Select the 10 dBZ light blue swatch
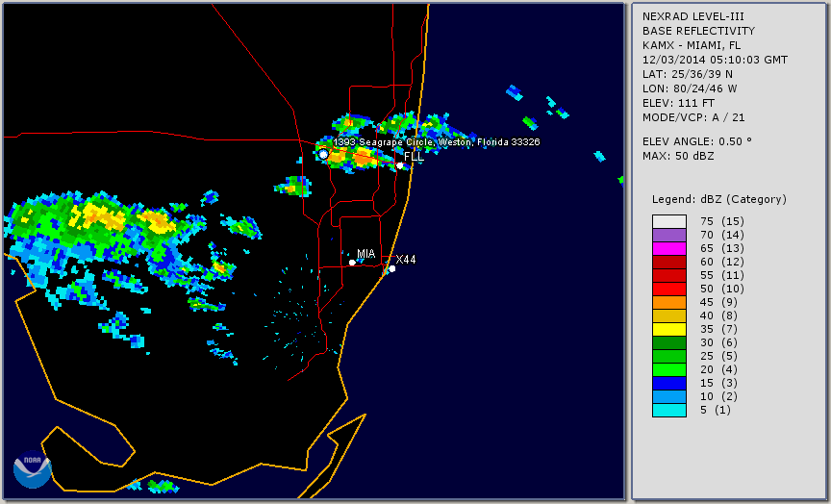The width and height of the screenshot is (831, 504). pos(669,397)
